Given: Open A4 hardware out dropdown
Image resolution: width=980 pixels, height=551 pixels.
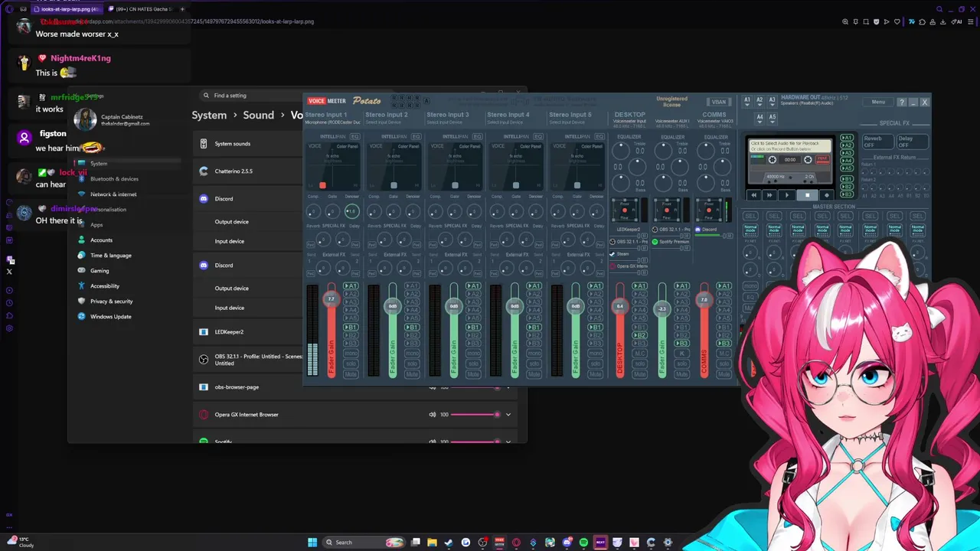Looking at the screenshot, I should [x=759, y=118].
